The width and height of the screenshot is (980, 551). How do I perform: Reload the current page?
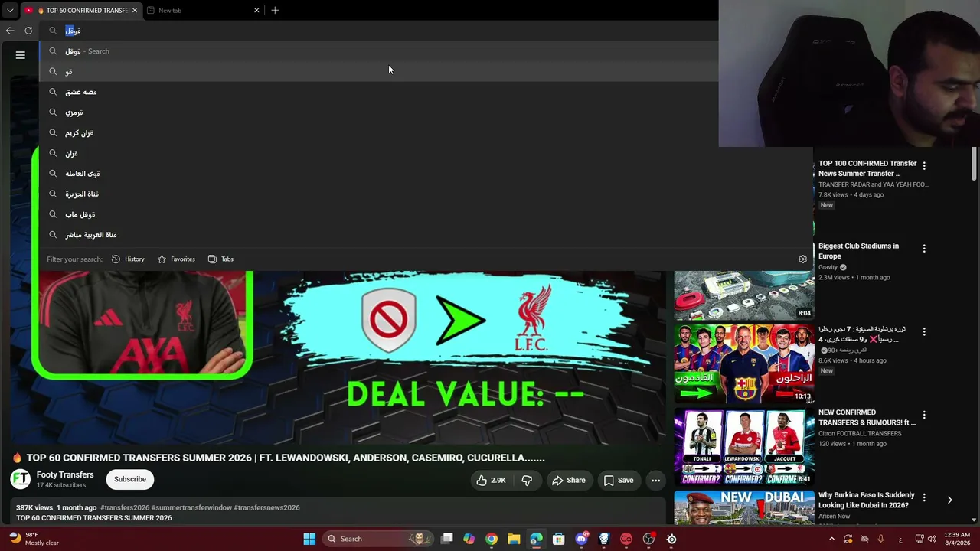(28, 31)
